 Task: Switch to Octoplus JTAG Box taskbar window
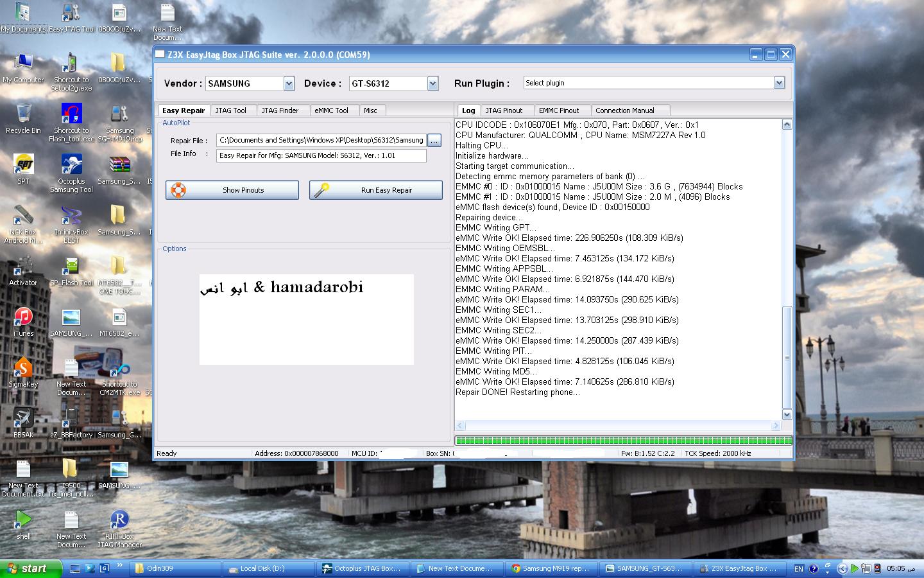(363, 568)
